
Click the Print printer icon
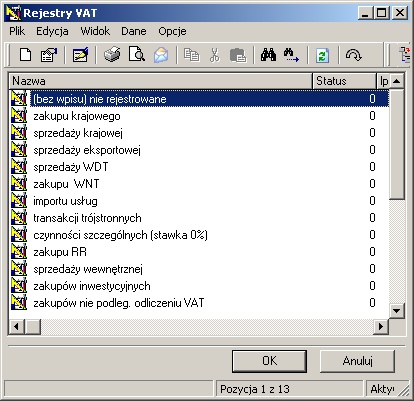112,55
